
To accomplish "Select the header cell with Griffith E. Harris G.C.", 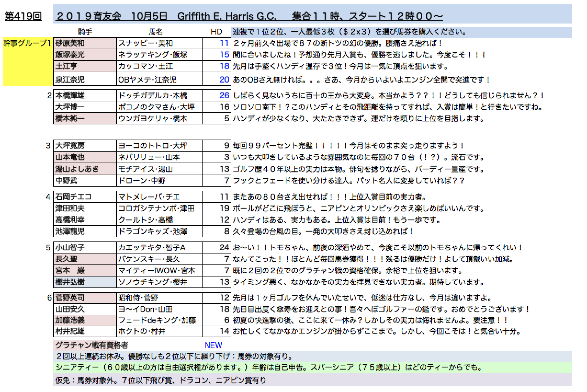I will [313, 14].
